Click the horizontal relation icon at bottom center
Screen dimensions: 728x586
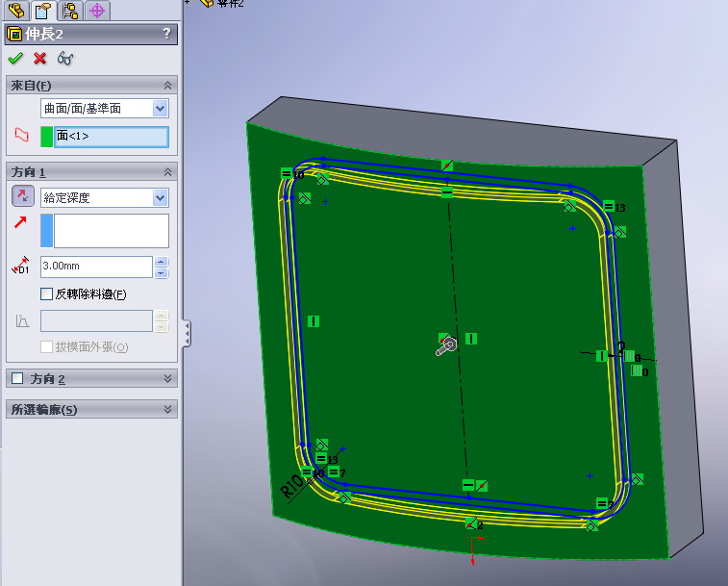coord(468,485)
